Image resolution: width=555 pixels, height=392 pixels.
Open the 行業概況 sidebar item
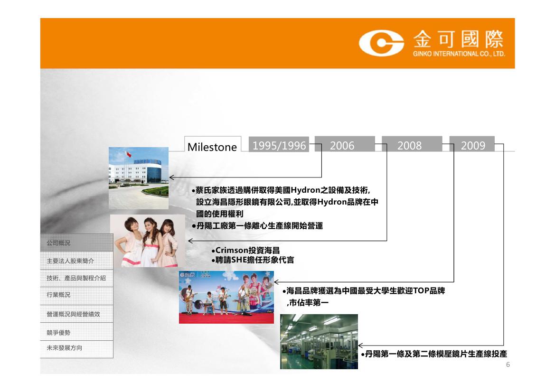coord(77,295)
